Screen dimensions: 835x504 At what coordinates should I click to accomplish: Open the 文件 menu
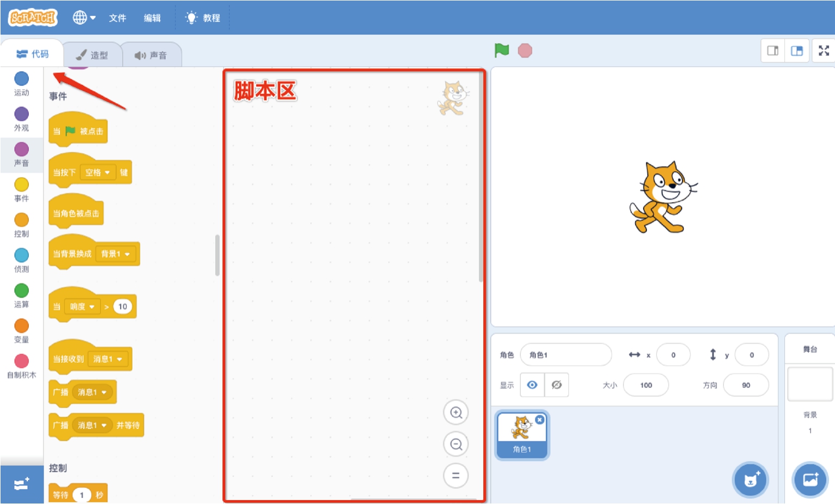coord(117,18)
